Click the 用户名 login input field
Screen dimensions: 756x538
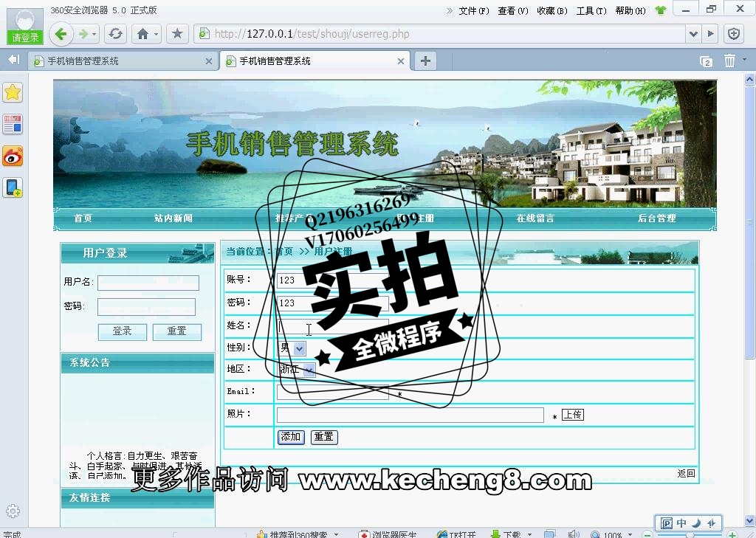click(148, 283)
